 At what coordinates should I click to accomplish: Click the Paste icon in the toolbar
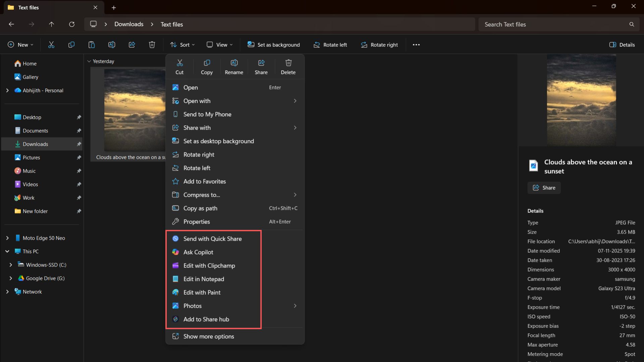point(92,45)
